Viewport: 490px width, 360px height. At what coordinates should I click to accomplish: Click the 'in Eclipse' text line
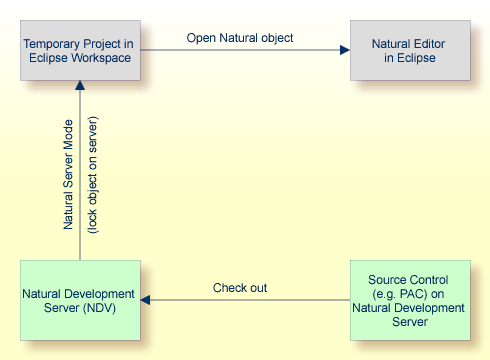pos(410,58)
